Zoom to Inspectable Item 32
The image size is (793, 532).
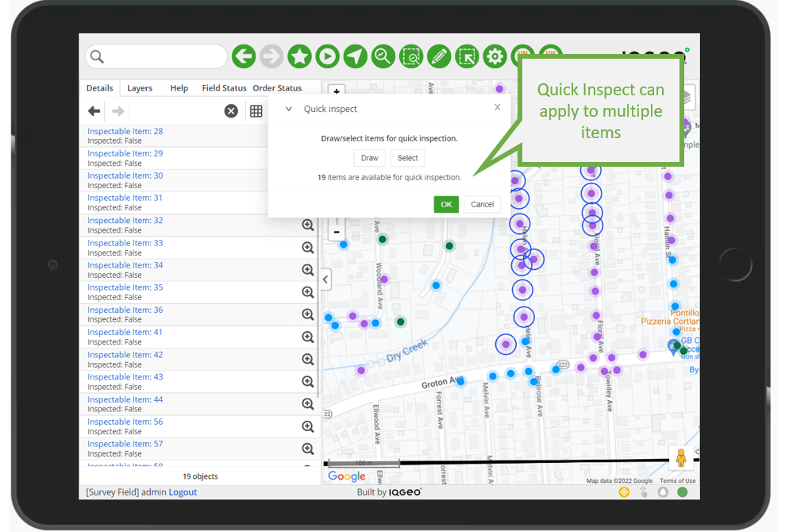tap(307, 225)
